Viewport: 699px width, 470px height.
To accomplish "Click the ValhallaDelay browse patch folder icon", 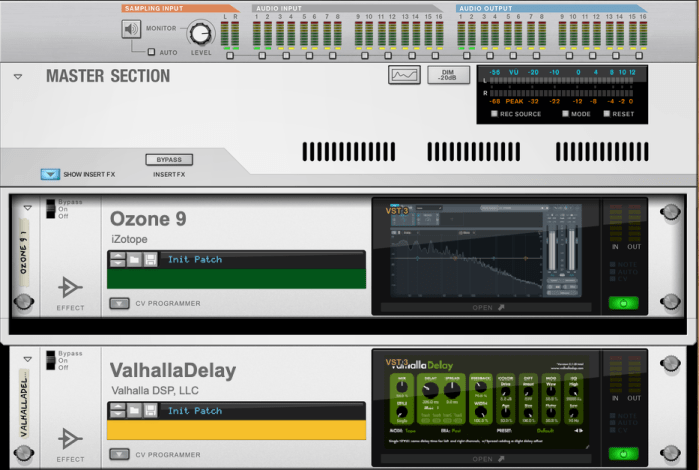I will coord(133,411).
